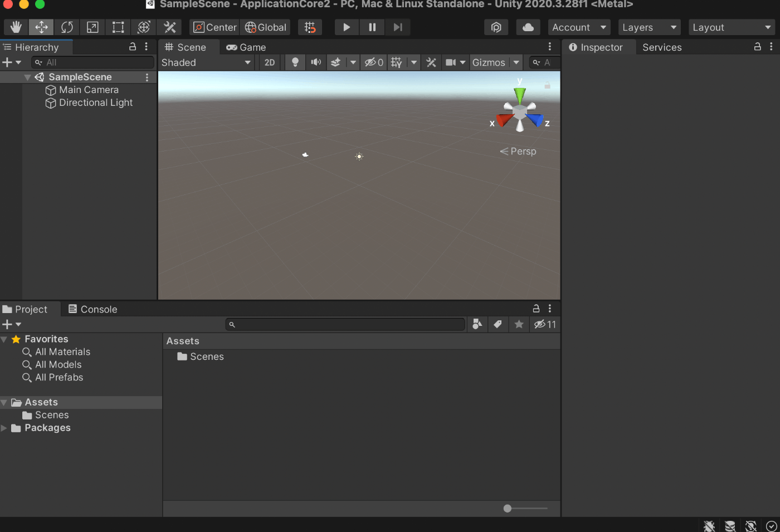Toggle grid snapping in the toolbar
Screen dimensions: 780x532
[x=310, y=27]
